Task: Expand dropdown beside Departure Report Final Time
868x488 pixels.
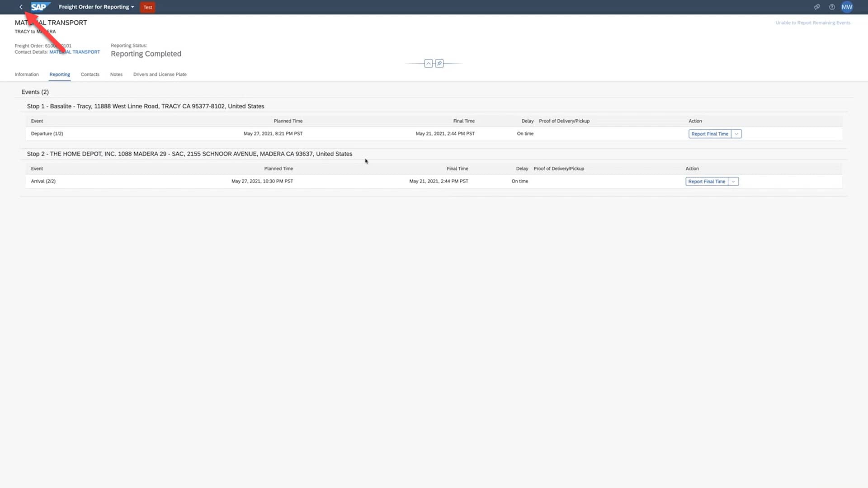Action: click(x=736, y=134)
